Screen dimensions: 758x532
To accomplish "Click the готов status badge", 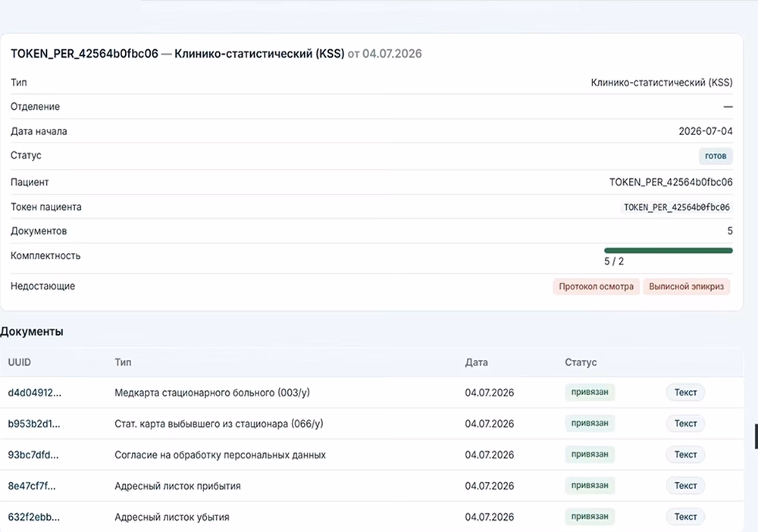I will tap(716, 156).
